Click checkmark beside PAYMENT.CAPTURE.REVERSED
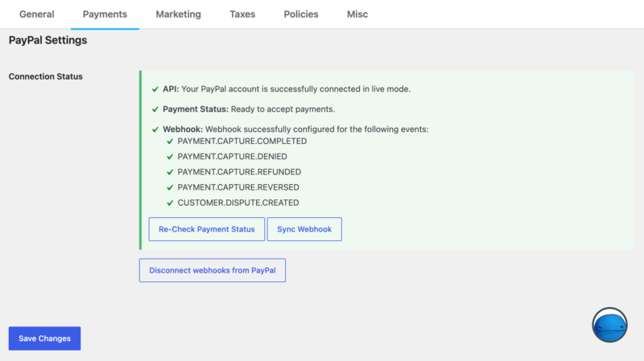The height and width of the screenshot is (361, 644). (x=170, y=187)
